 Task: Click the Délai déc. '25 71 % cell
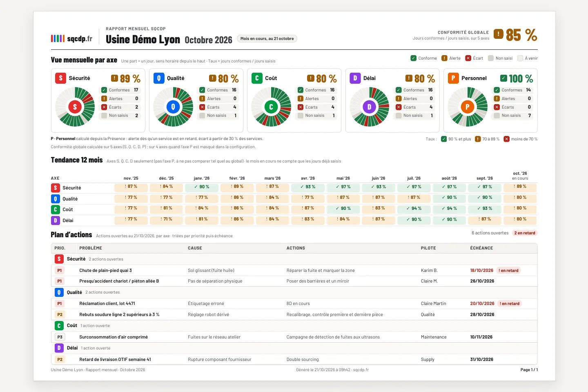[x=167, y=220]
